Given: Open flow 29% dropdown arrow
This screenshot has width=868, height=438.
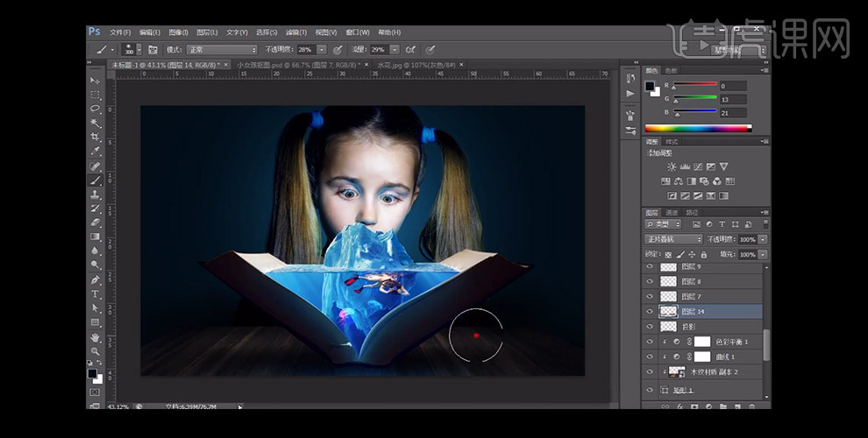Looking at the screenshot, I should [x=395, y=50].
